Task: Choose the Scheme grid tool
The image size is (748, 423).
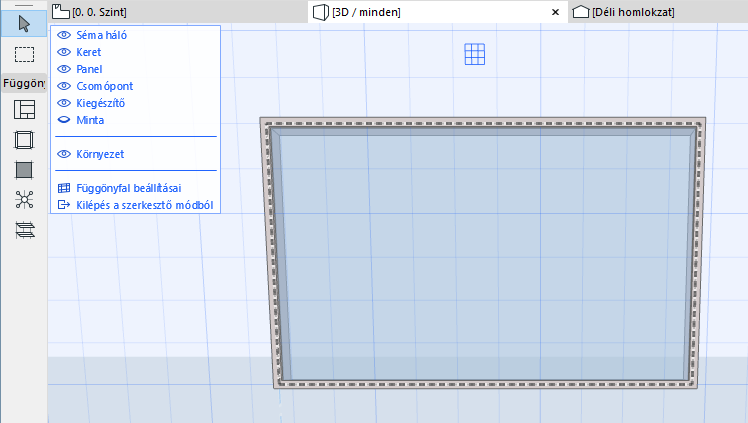Action: tap(24, 110)
